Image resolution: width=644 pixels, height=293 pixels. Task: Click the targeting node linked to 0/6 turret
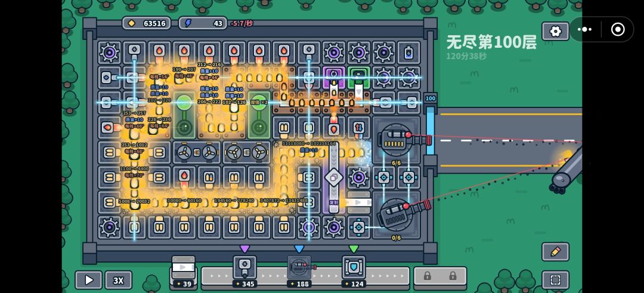(358, 227)
